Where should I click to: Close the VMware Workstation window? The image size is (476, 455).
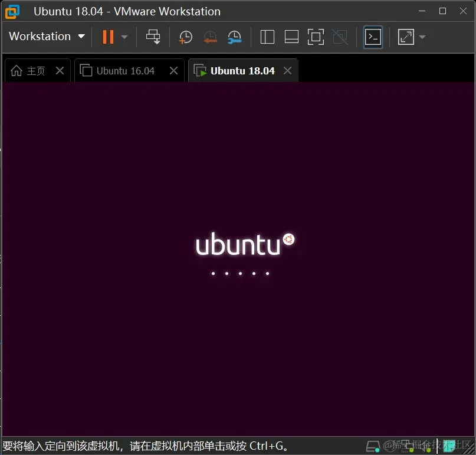[x=463, y=11]
